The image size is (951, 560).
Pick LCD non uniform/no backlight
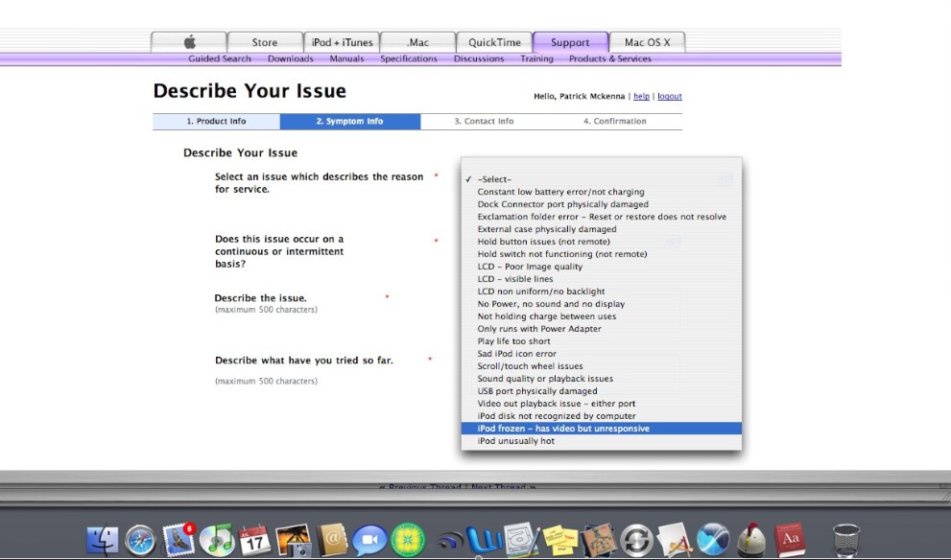[x=601, y=292]
